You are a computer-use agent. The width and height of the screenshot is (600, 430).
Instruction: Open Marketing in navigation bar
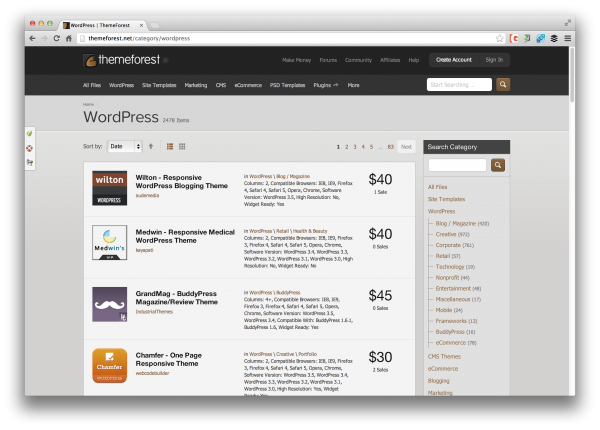pos(196,85)
